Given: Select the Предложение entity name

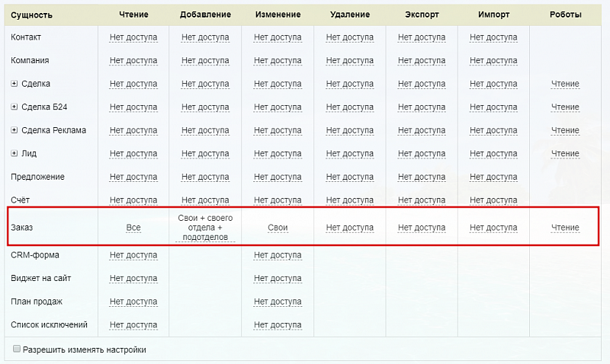Looking at the screenshot, I should tap(37, 177).
